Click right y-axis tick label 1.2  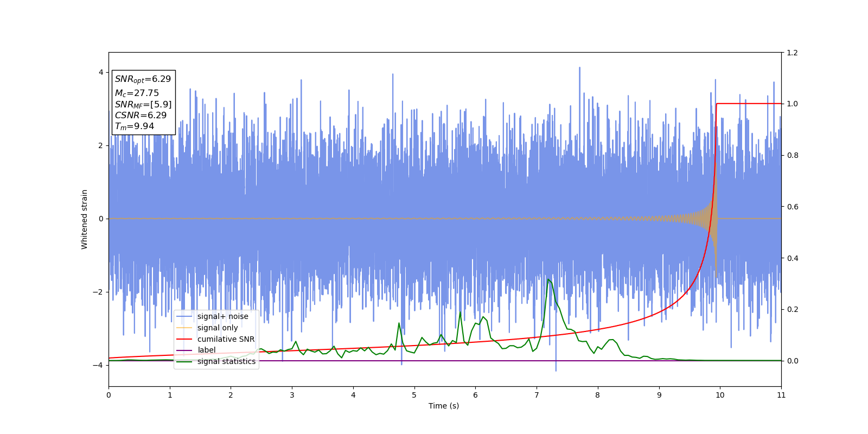click(793, 53)
